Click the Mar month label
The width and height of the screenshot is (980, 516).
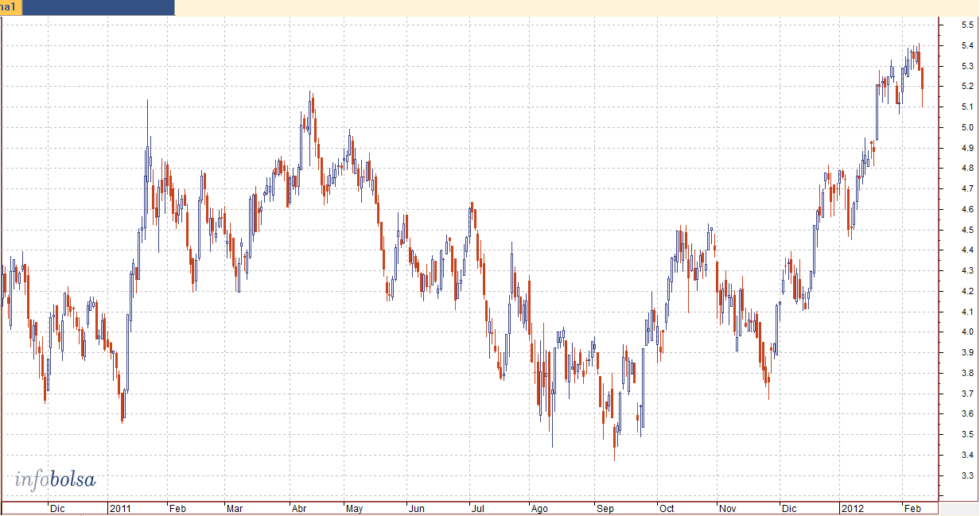(x=235, y=508)
